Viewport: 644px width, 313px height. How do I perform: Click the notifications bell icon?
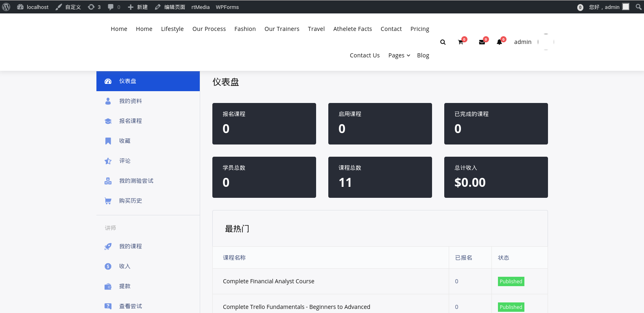499,42
